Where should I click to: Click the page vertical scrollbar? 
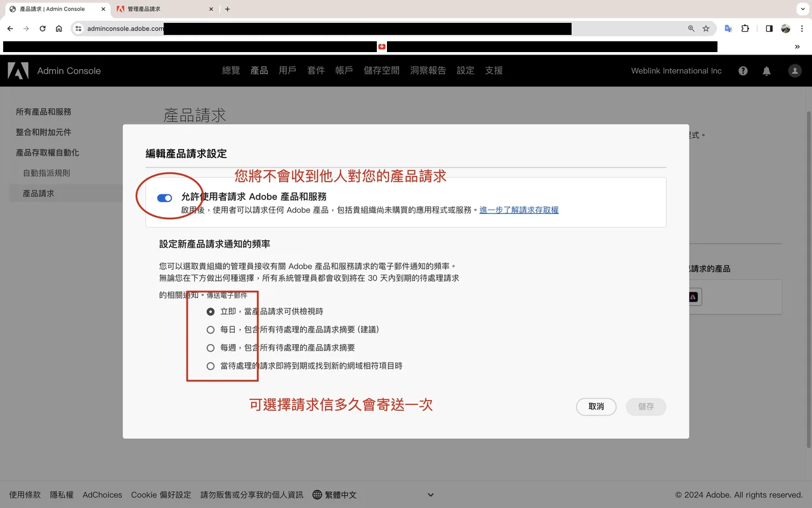pos(808,279)
